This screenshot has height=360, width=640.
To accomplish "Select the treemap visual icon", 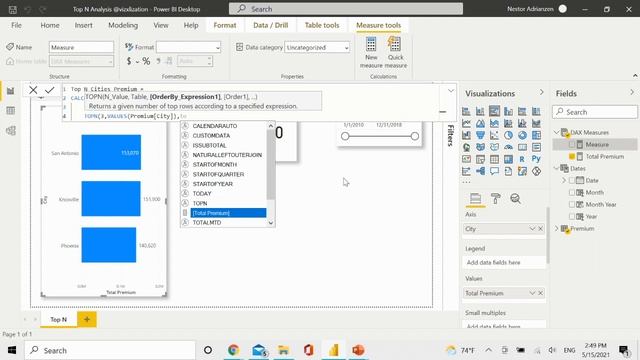I will pyautogui.click(x=536, y=135).
